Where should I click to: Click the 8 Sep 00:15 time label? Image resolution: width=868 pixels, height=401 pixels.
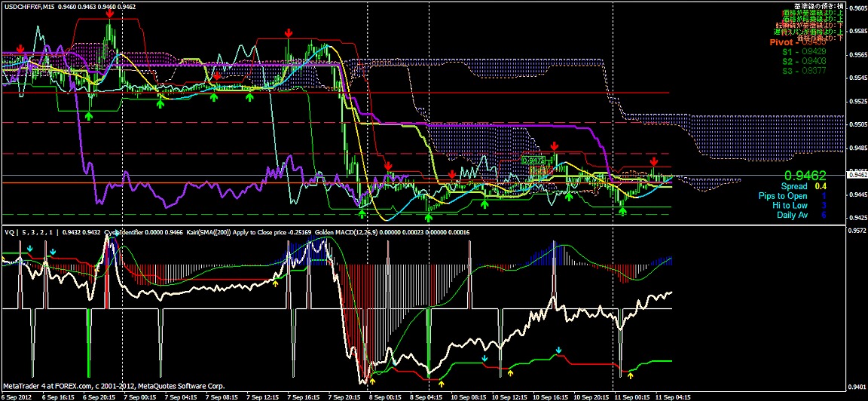click(384, 396)
